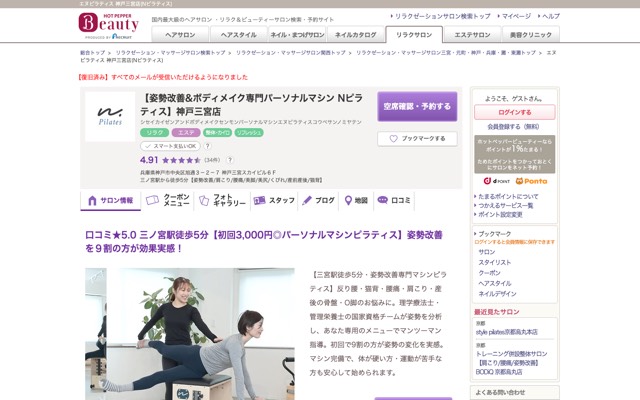
Task: Click the green リラク tag
Action: point(155,133)
